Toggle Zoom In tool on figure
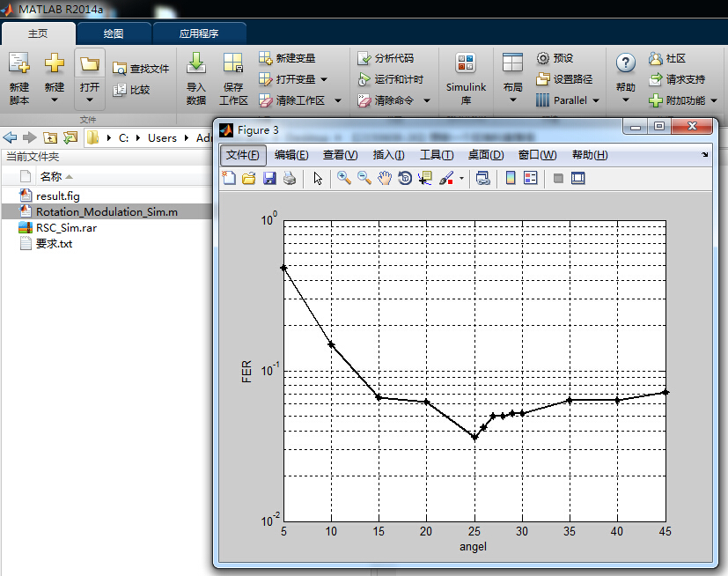 344,178
